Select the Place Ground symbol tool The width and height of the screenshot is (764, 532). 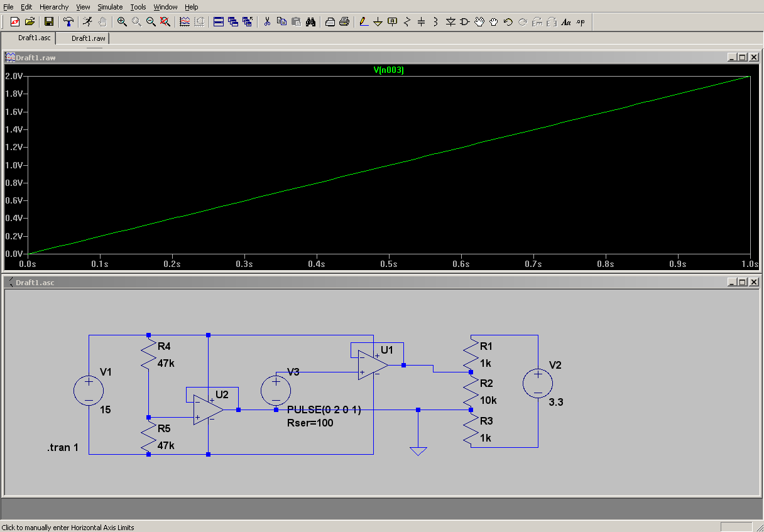point(378,22)
